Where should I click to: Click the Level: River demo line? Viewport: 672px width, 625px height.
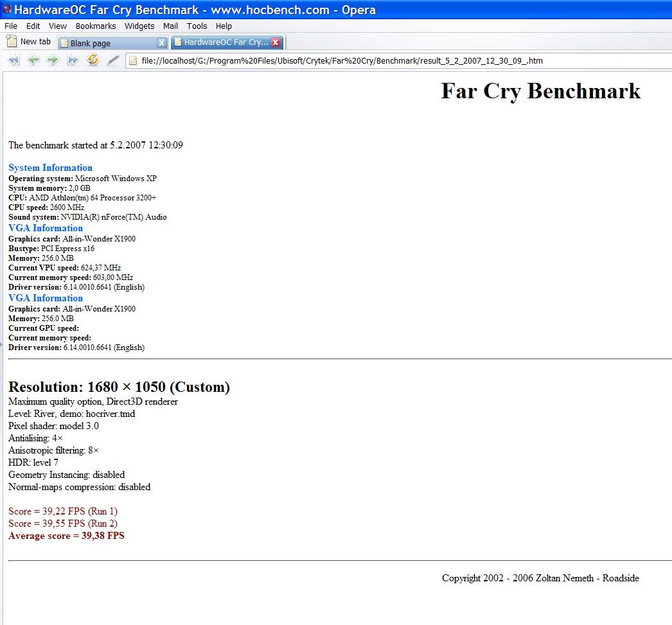click(71, 414)
